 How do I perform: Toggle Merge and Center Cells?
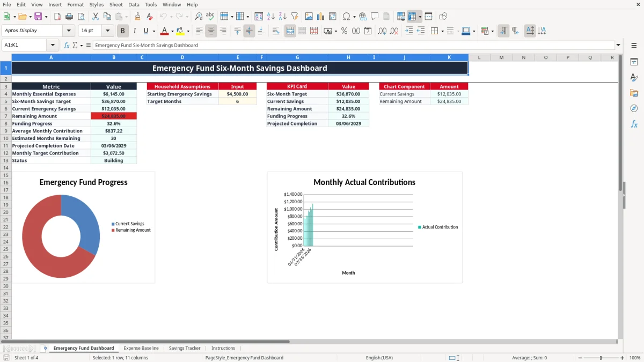click(290, 31)
